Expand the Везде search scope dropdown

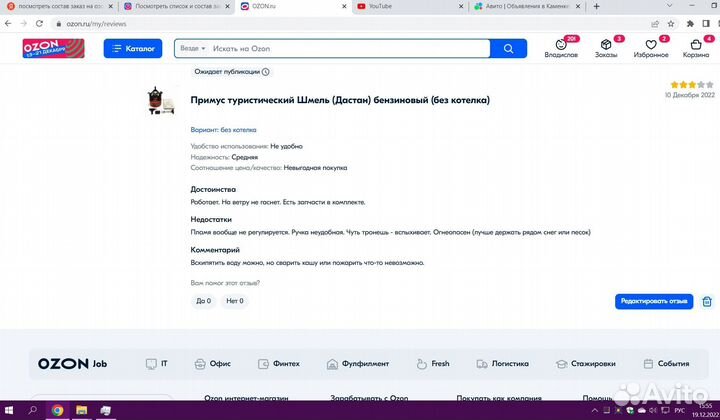tap(193, 48)
